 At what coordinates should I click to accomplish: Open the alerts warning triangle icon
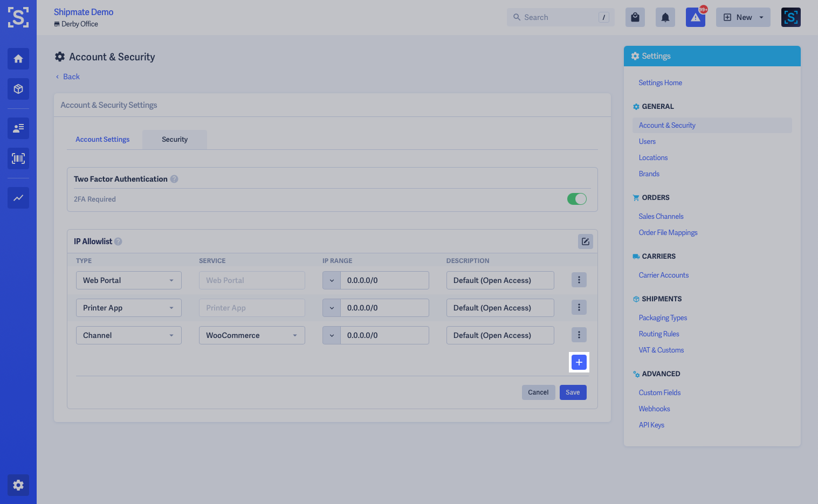(x=696, y=17)
